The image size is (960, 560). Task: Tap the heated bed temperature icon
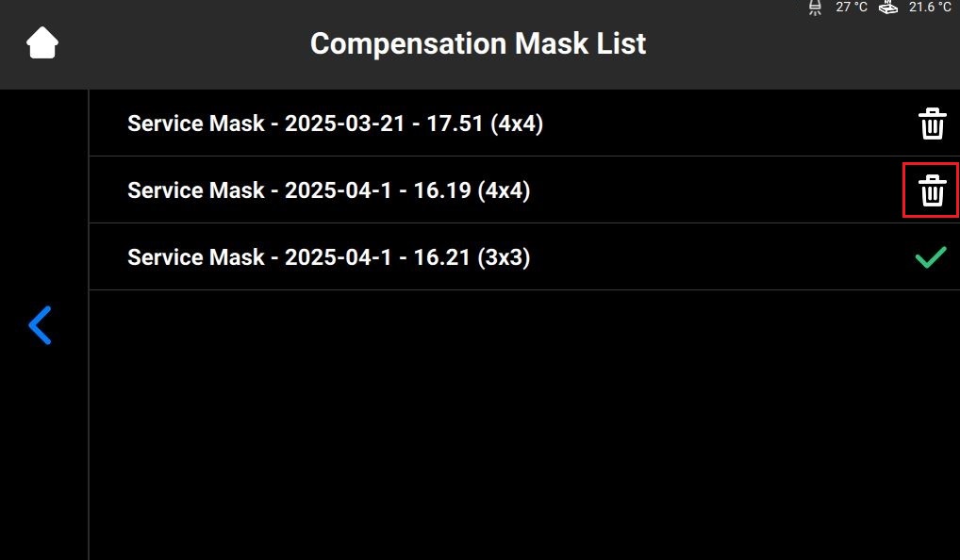(887, 8)
